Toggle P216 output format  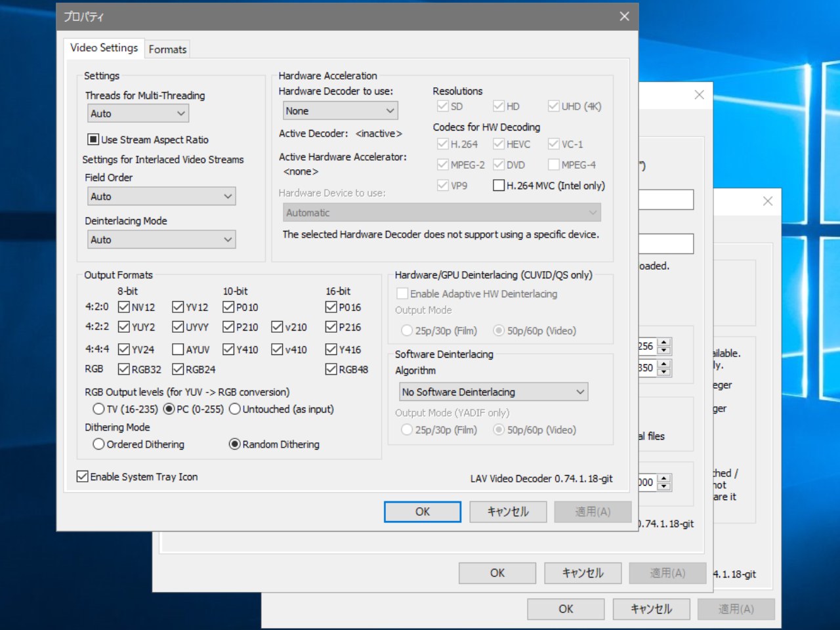coord(331,326)
